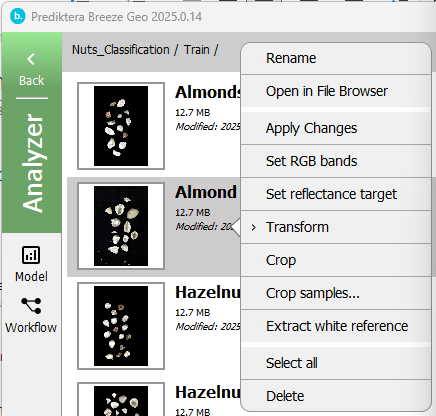Open the Model section icon
The image size is (436, 416).
click(31, 255)
